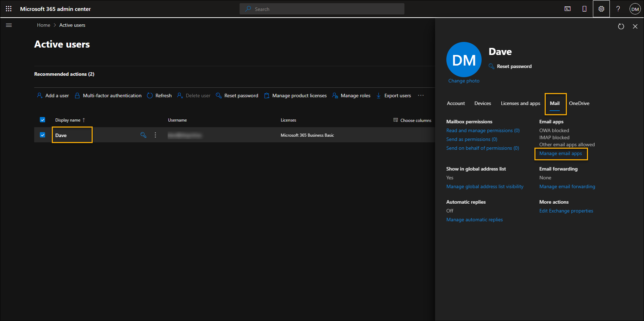Open Send on behalf of permissions (0)
Image resolution: width=644 pixels, height=321 pixels.
click(483, 148)
